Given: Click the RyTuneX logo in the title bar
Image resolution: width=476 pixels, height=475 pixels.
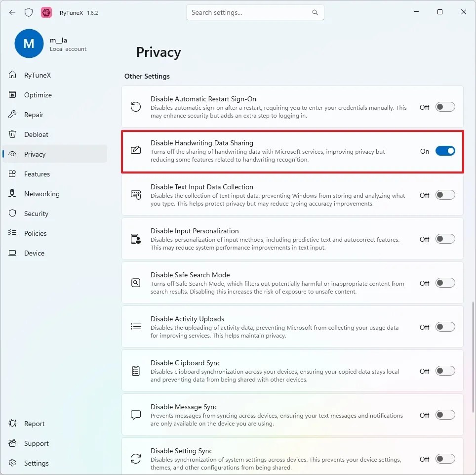Looking at the screenshot, I should pos(46,12).
